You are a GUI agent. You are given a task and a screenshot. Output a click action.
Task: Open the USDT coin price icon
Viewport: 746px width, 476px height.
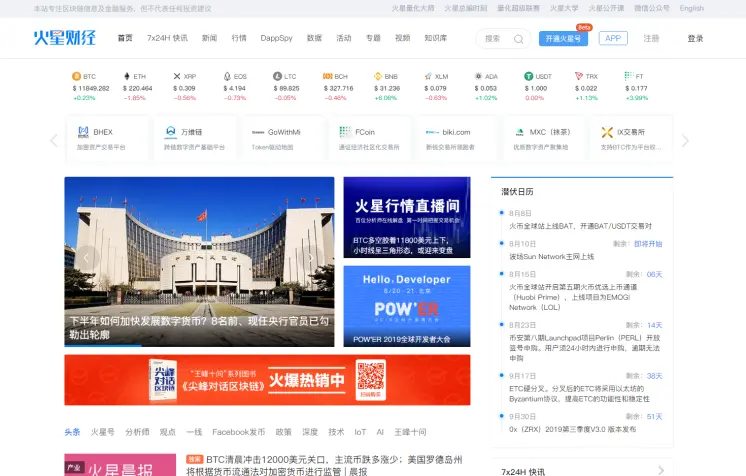[x=529, y=76]
